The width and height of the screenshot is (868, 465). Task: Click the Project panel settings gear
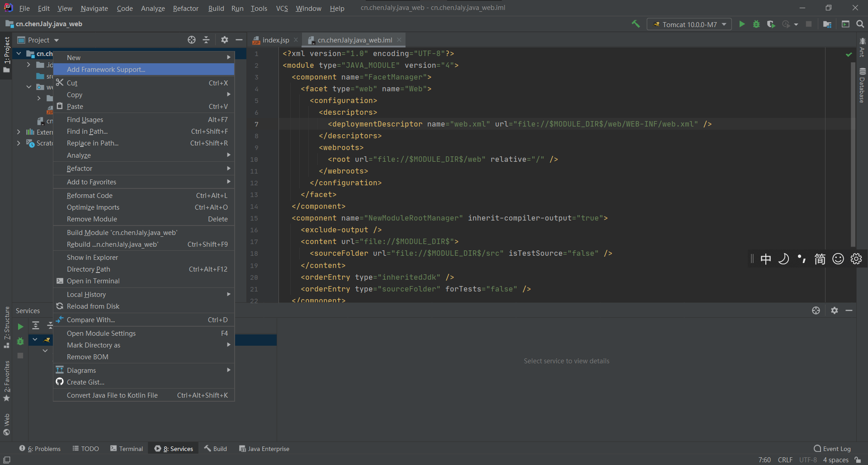click(x=225, y=40)
